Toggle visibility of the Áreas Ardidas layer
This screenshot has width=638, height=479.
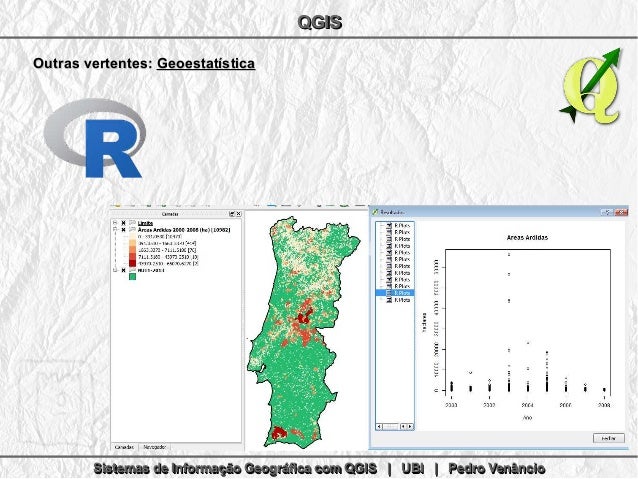[x=123, y=230]
